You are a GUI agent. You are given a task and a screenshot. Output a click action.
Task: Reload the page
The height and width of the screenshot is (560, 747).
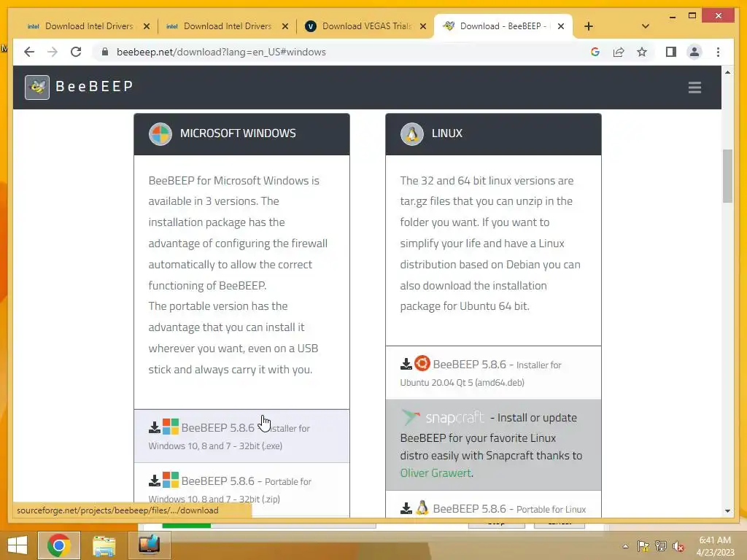[76, 52]
